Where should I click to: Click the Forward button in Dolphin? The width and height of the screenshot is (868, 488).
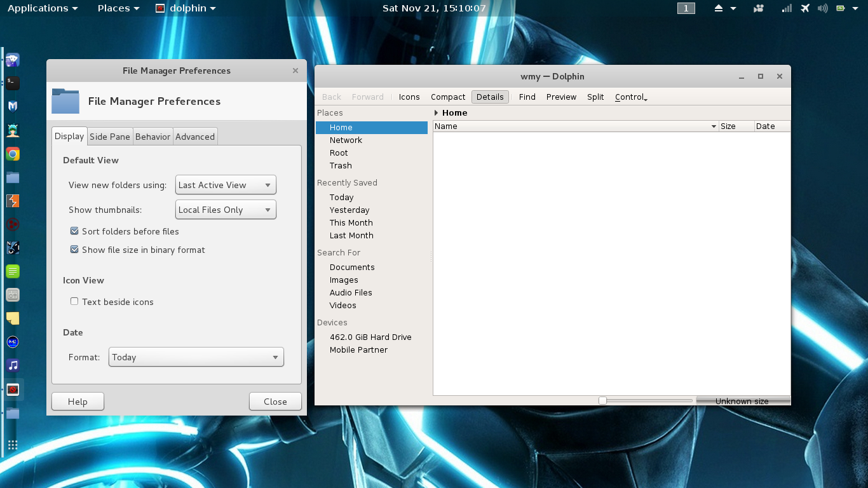tap(368, 97)
